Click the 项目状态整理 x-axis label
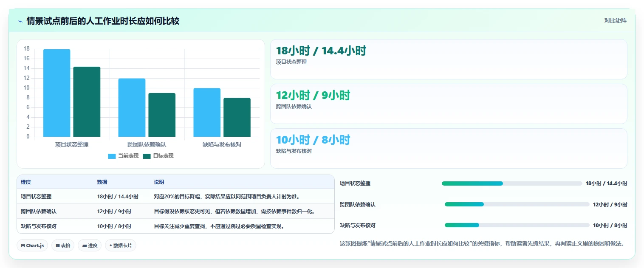644x268 pixels. tap(72, 144)
